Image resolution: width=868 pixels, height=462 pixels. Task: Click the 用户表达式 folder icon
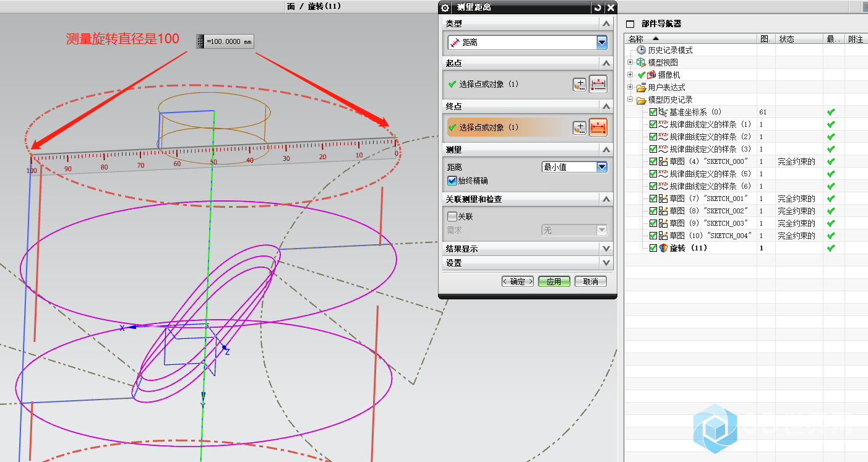click(x=641, y=87)
